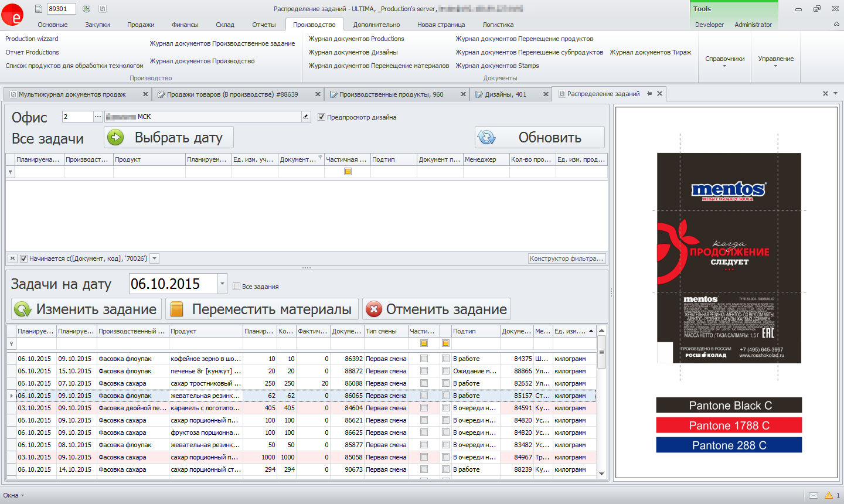Remove the filter using the small X icon
Screen dimensions: 844x504
tap(12, 258)
